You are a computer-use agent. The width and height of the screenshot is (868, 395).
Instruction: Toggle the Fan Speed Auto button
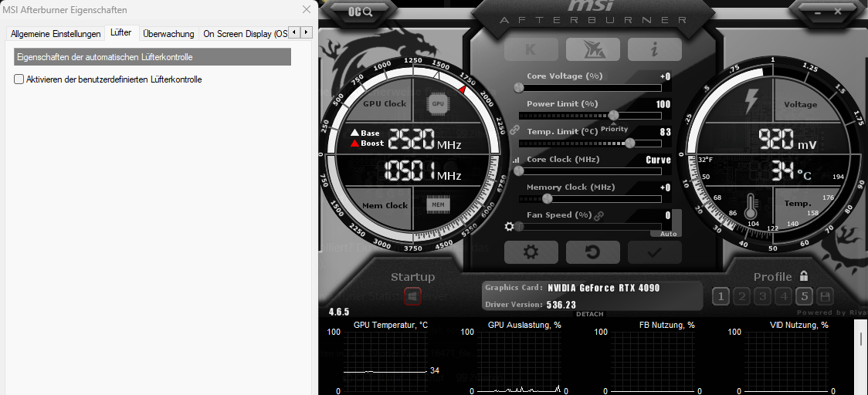point(668,234)
